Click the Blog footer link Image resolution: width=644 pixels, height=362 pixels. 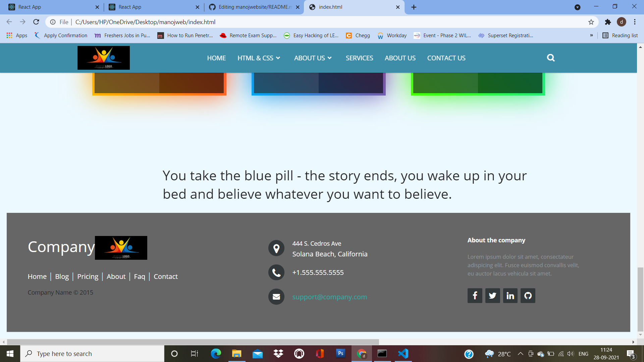pyautogui.click(x=62, y=277)
